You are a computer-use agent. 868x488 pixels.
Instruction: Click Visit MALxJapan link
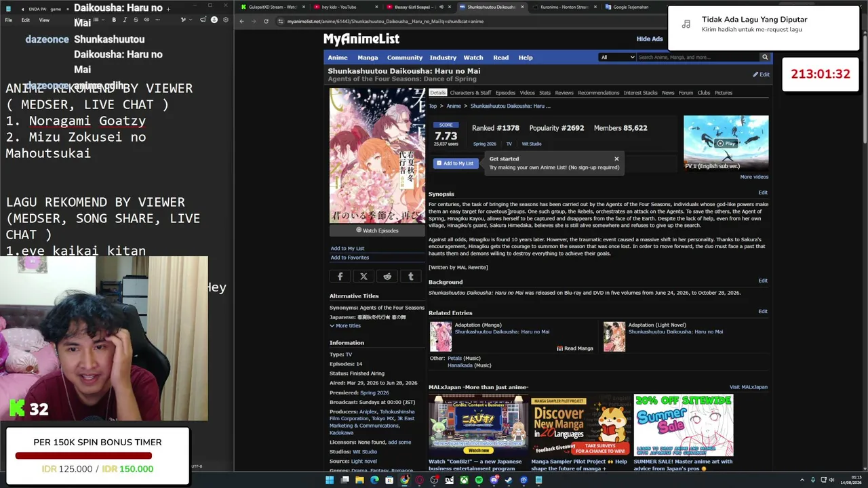tap(749, 387)
